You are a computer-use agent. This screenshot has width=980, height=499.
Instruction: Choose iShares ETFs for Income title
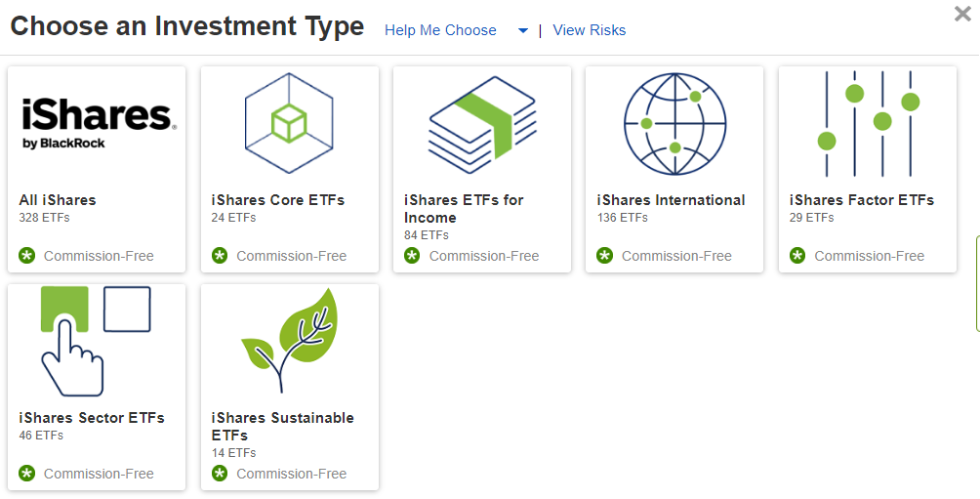click(x=464, y=208)
